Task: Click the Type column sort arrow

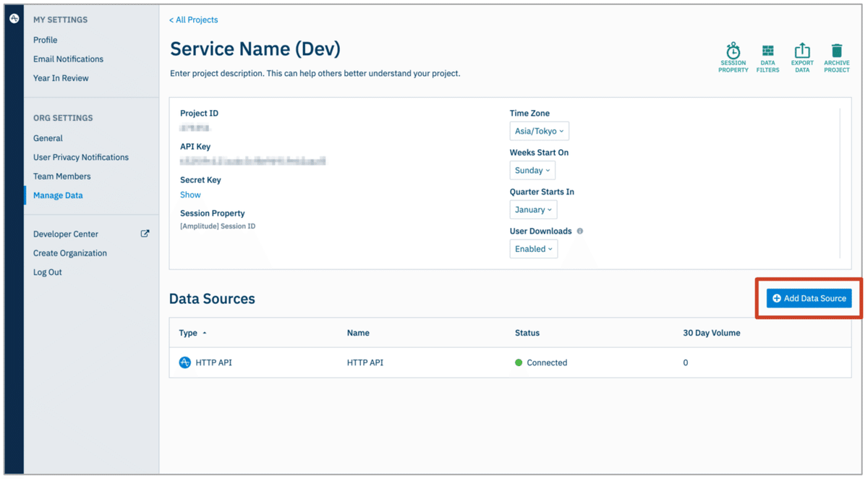Action: pyautogui.click(x=205, y=333)
